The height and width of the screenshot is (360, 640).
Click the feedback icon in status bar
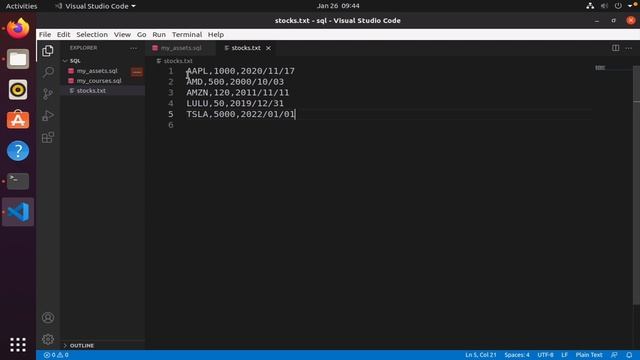(614, 355)
